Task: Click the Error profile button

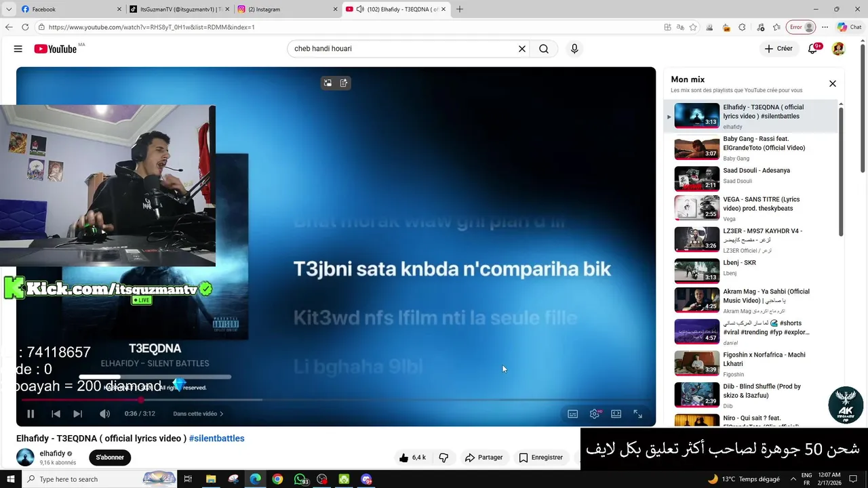Action: [x=801, y=27]
